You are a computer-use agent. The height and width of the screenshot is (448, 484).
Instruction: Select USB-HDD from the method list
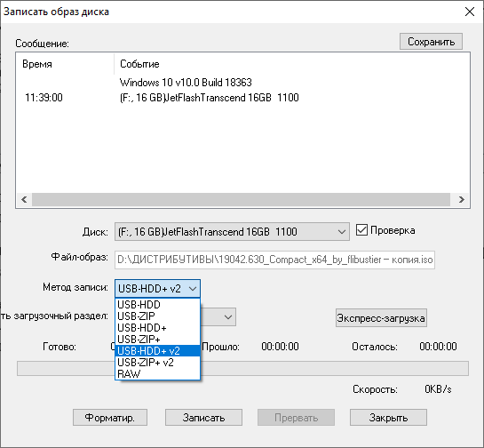click(x=157, y=305)
